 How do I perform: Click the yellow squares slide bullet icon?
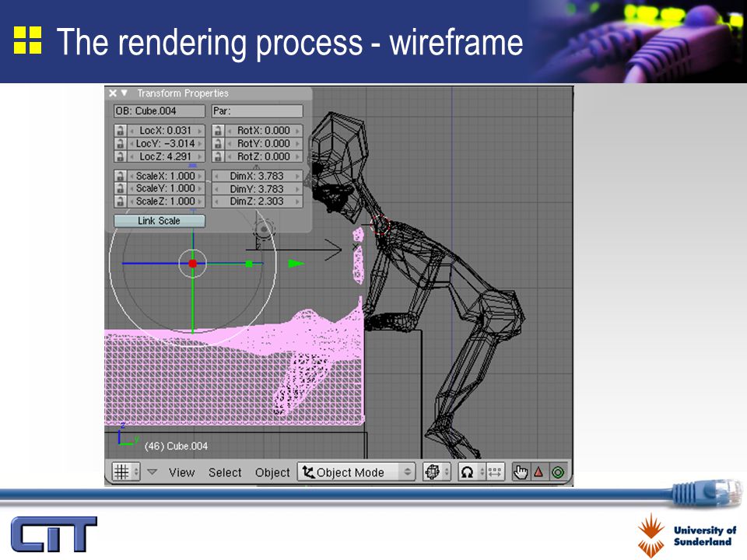click(27, 40)
